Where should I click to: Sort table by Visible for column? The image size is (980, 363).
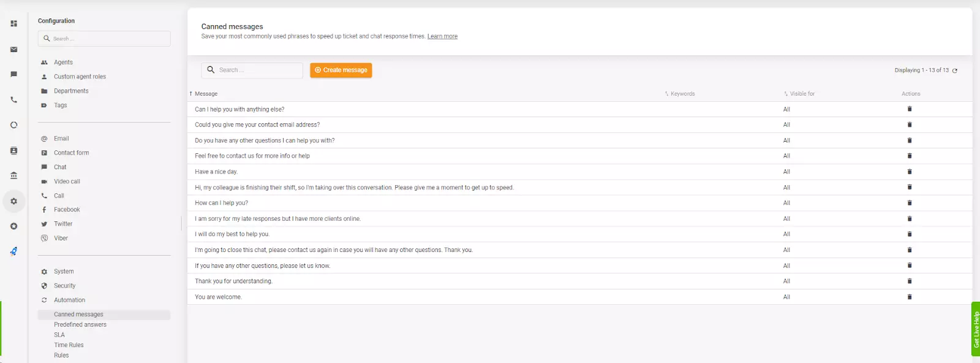802,94
